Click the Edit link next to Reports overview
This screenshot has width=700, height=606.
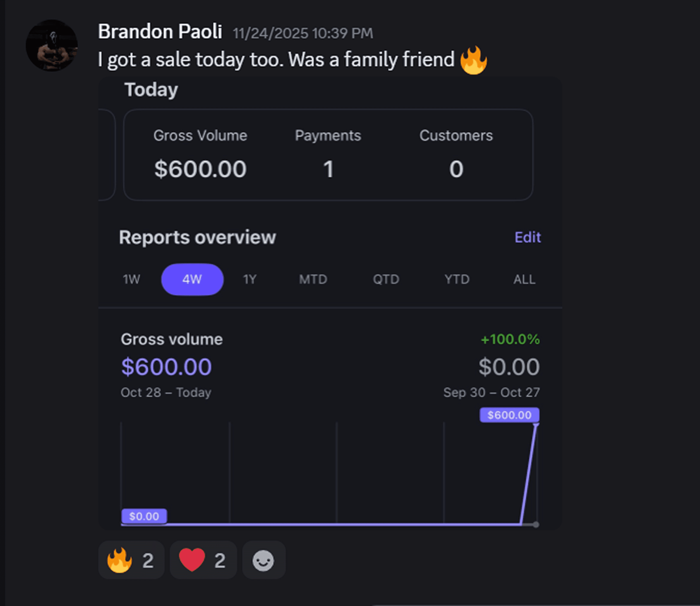(x=527, y=237)
